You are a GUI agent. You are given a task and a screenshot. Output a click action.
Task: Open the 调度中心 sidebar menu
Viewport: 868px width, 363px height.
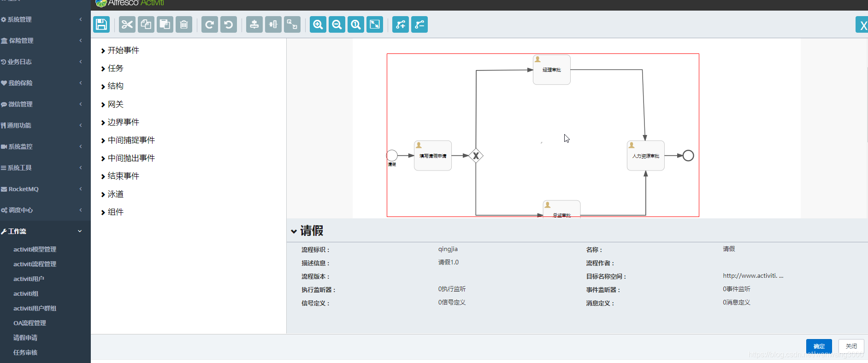45,210
